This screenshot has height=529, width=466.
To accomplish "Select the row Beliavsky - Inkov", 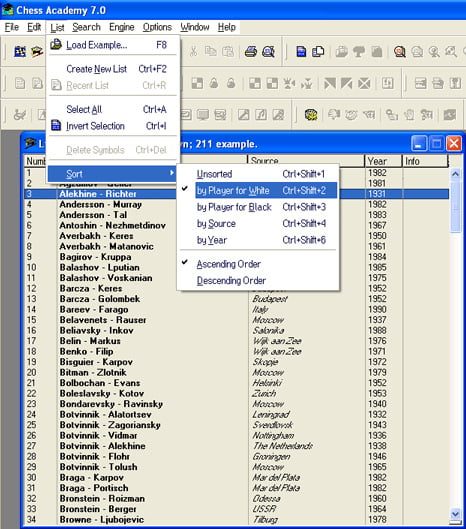I will [236, 330].
